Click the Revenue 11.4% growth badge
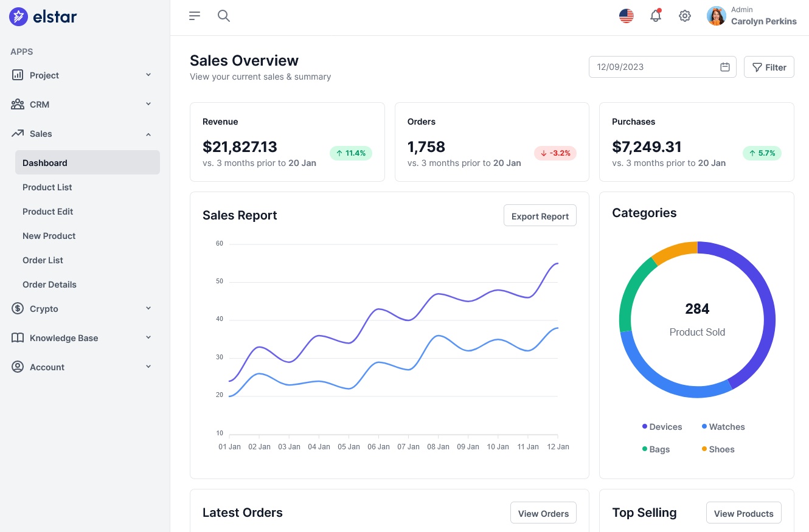Image resolution: width=809 pixels, height=532 pixels. pyautogui.click(x=351, y=153)
